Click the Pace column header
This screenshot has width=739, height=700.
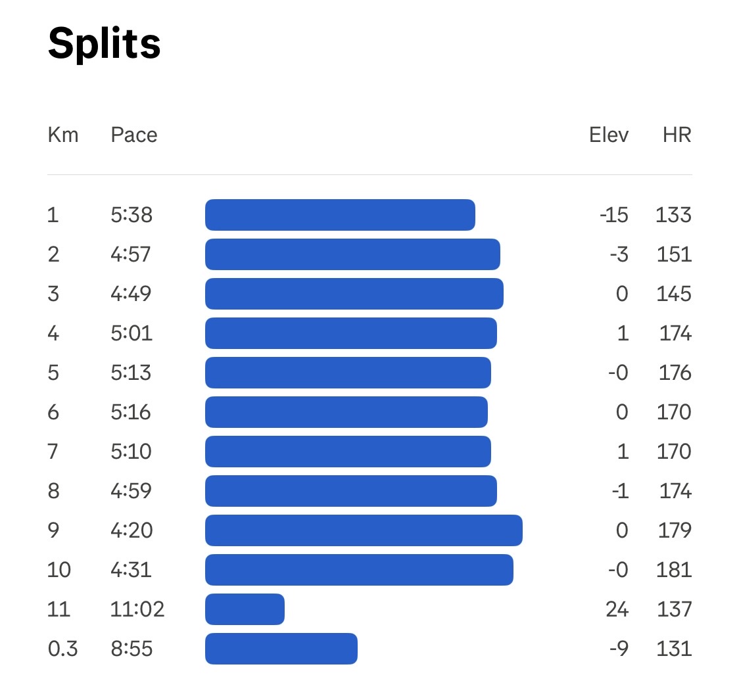(134, 135)
